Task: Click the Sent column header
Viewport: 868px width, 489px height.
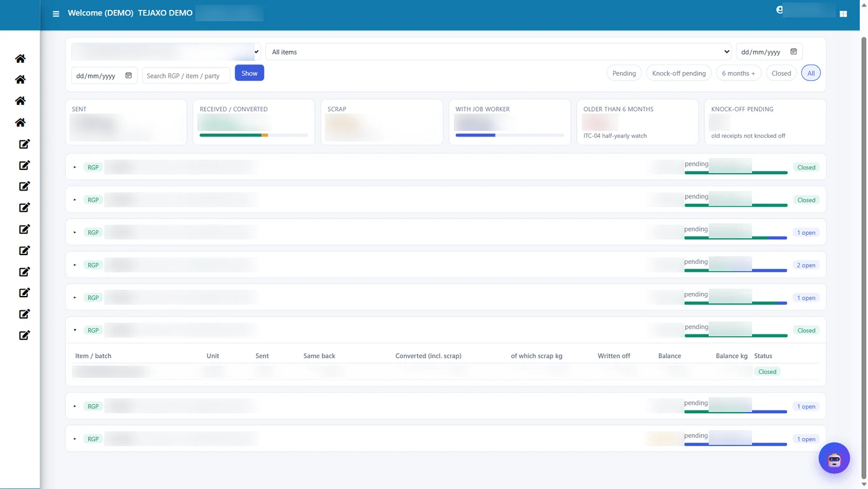Action: click(x=262, y=356)
